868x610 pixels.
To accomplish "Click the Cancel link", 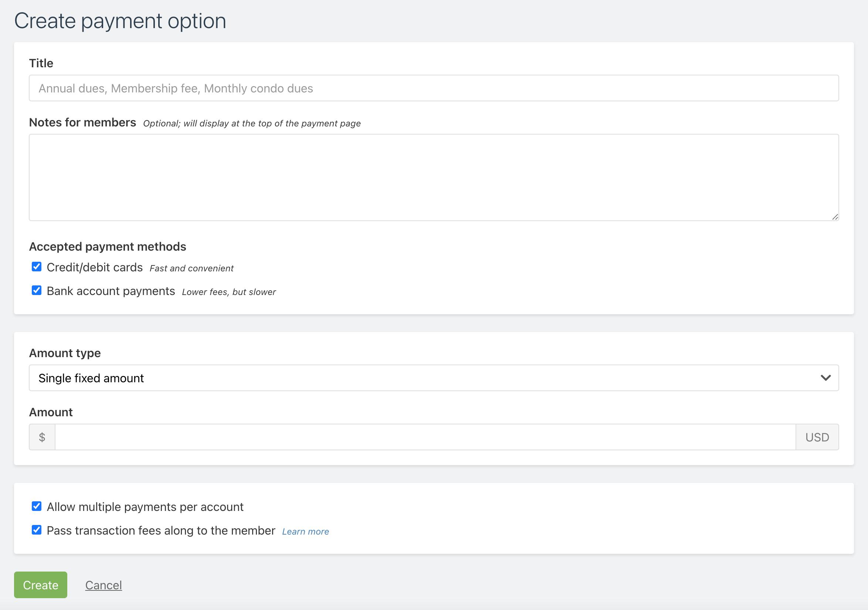I will tap(103, 584).
